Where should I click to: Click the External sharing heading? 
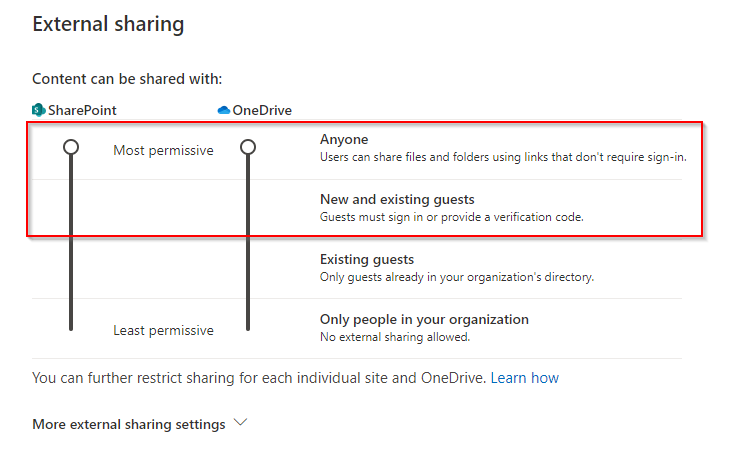(x=108, y=24)
